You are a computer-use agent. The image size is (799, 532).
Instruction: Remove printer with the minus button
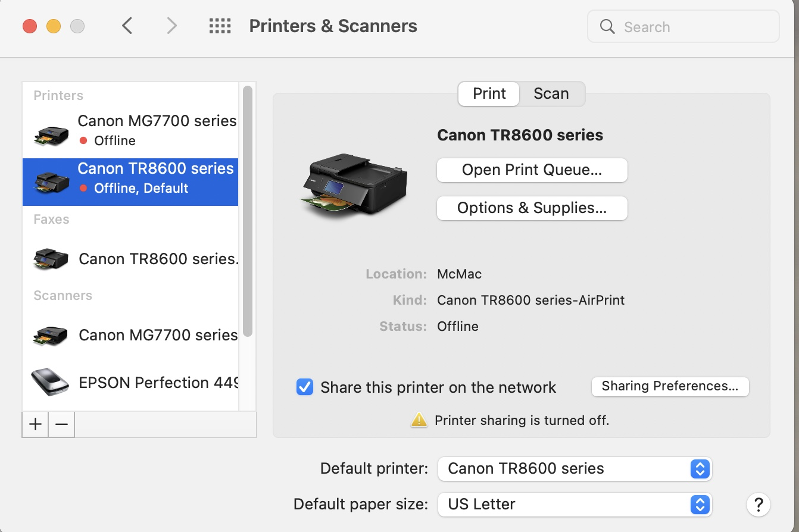[x=61, y=424]
